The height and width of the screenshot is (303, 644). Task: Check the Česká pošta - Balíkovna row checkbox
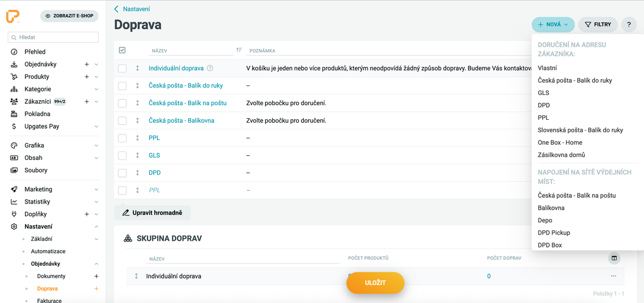[x=122, y=120]
